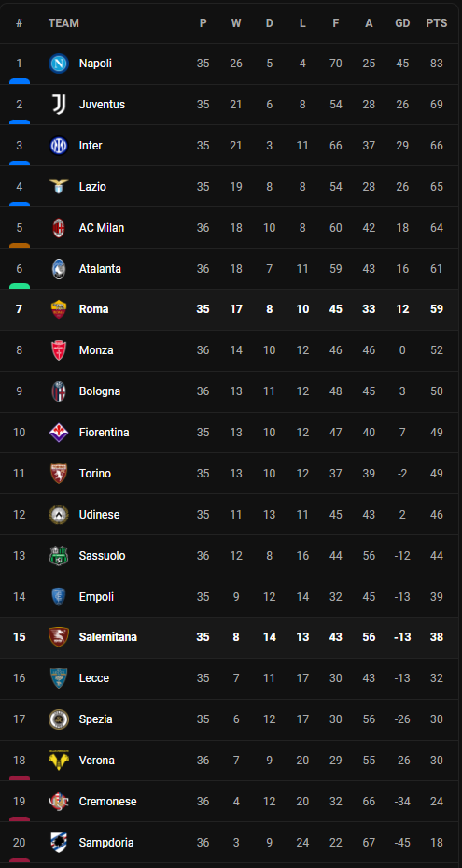Click the Juventus logo icon

point(58,105)
